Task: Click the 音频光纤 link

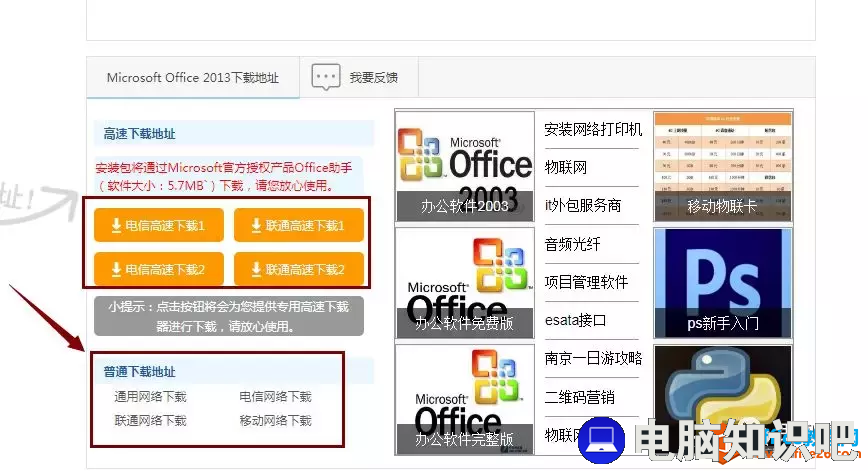Action: click(x=572, y=244)
